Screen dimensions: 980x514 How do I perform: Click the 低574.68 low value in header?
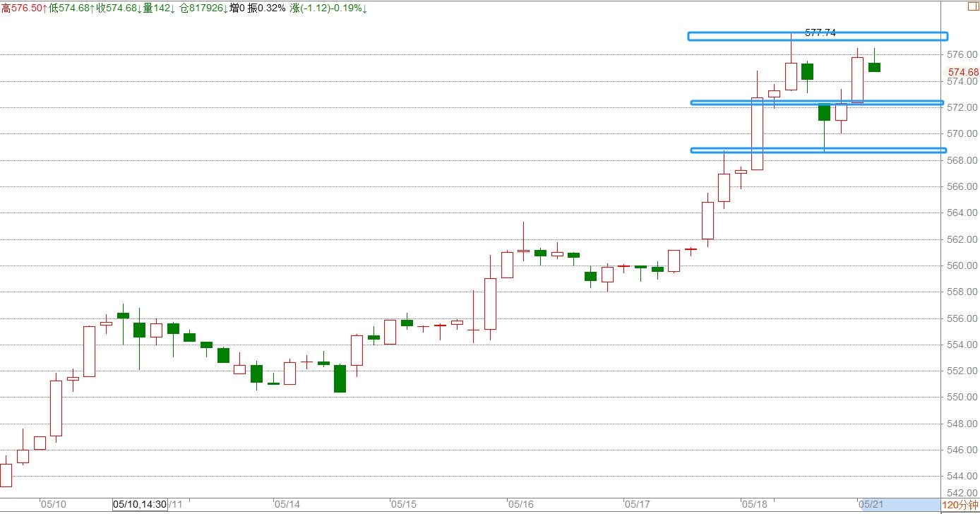tap(71, 8)
